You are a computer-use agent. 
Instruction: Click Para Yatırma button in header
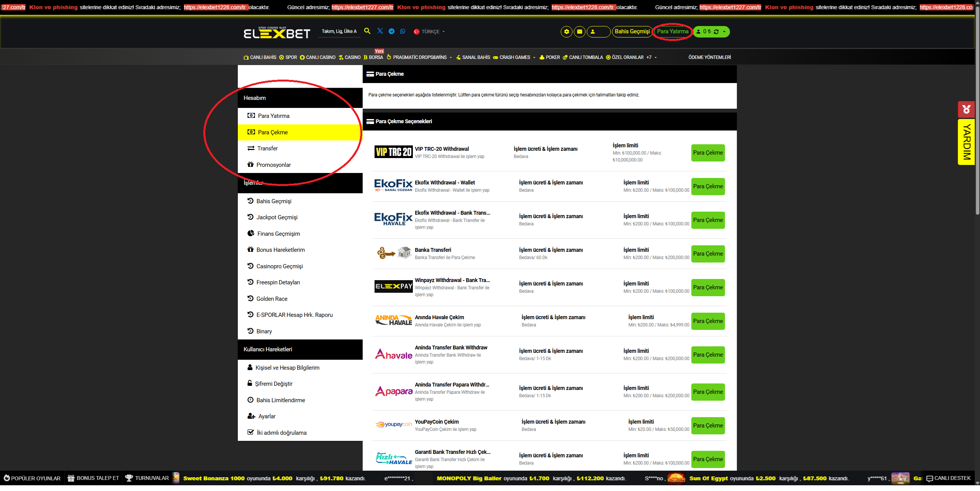(x=672, y=31)
